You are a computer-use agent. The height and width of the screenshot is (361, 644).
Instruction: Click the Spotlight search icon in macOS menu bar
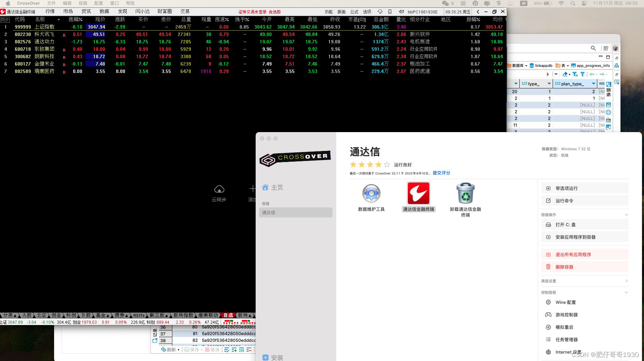(x=573, y=3)
